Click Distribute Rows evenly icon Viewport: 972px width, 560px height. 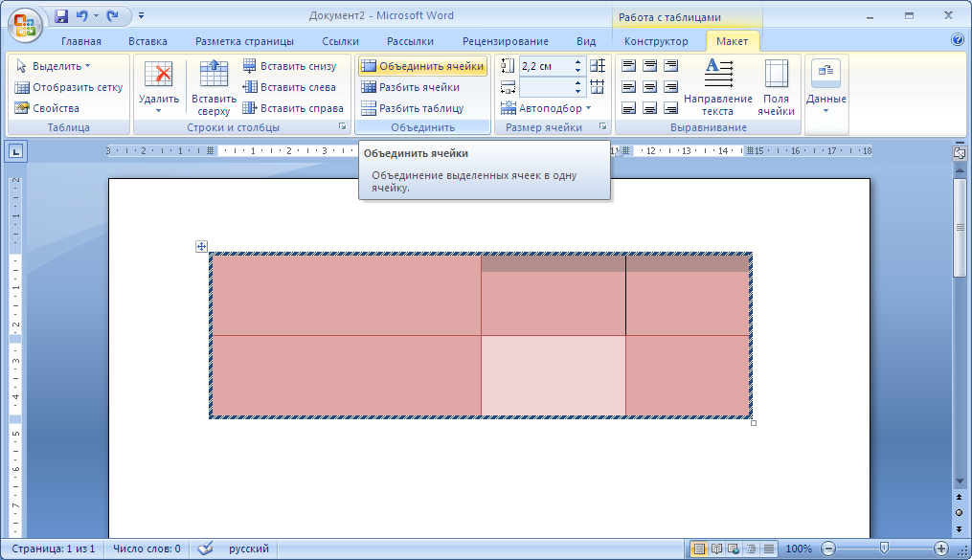click(598, 66)
